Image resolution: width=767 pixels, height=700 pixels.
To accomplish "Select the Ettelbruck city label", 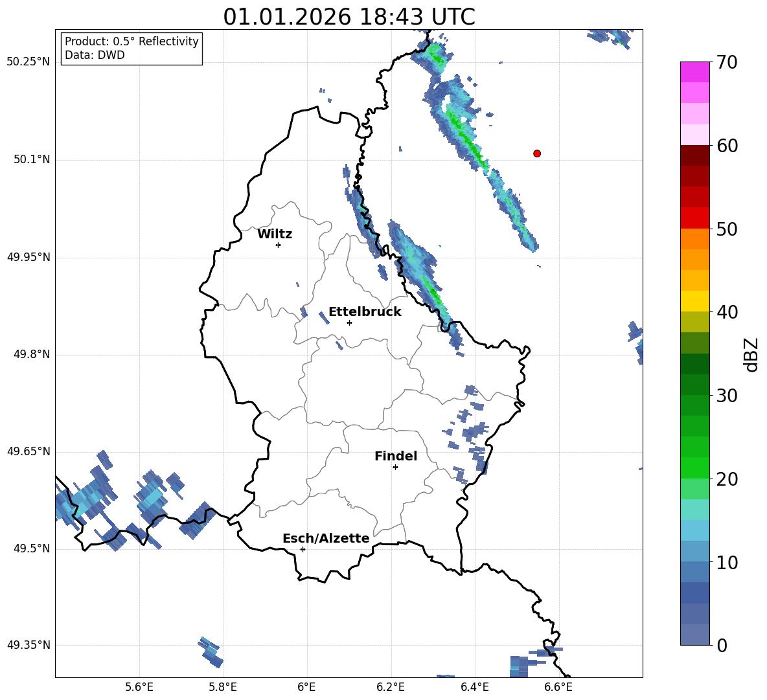I will 365,312.
